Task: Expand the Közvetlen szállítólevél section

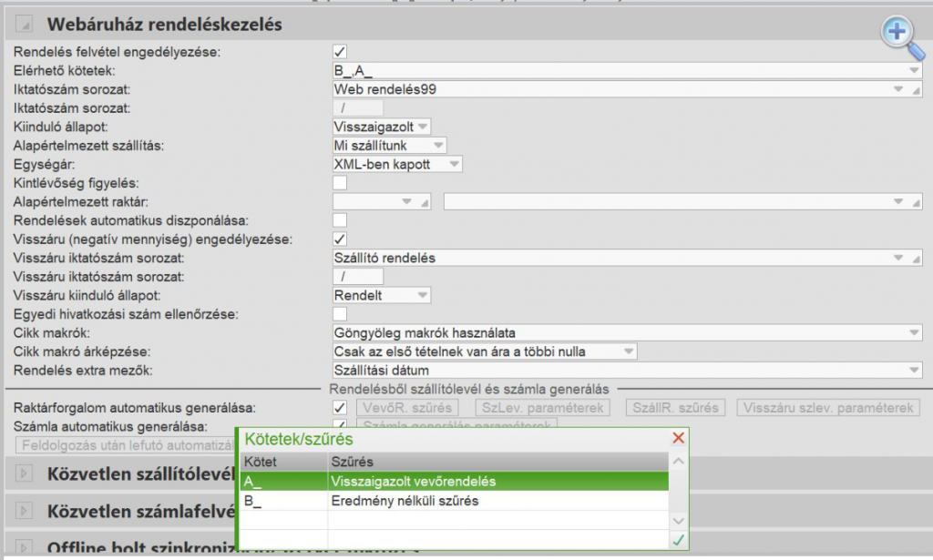Action: [x=25, y=473]
